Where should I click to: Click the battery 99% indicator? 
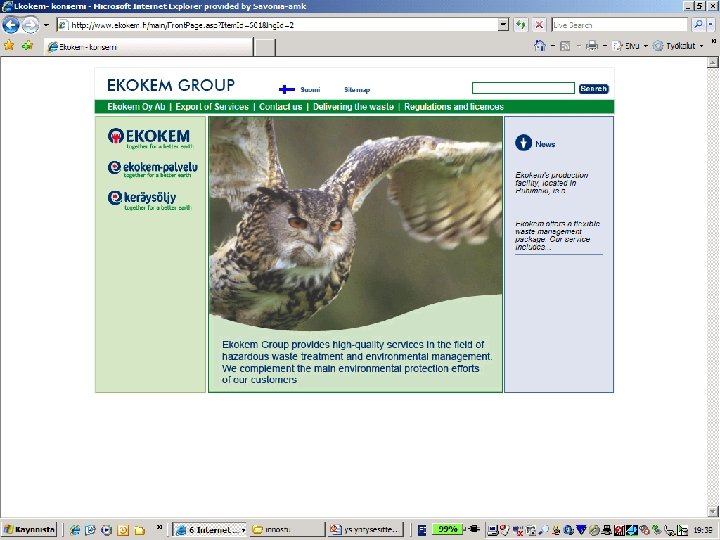pyautogui.click(x=447, y=529)
